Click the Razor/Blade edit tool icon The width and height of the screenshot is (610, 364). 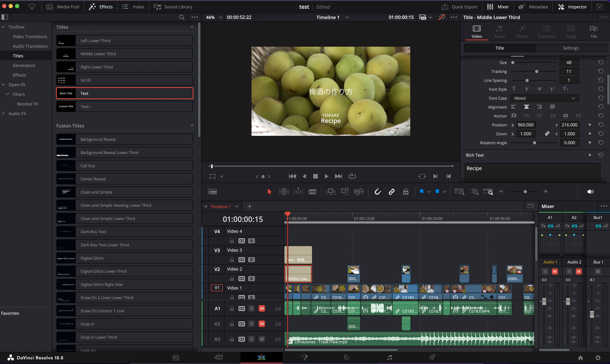(312, 191)
